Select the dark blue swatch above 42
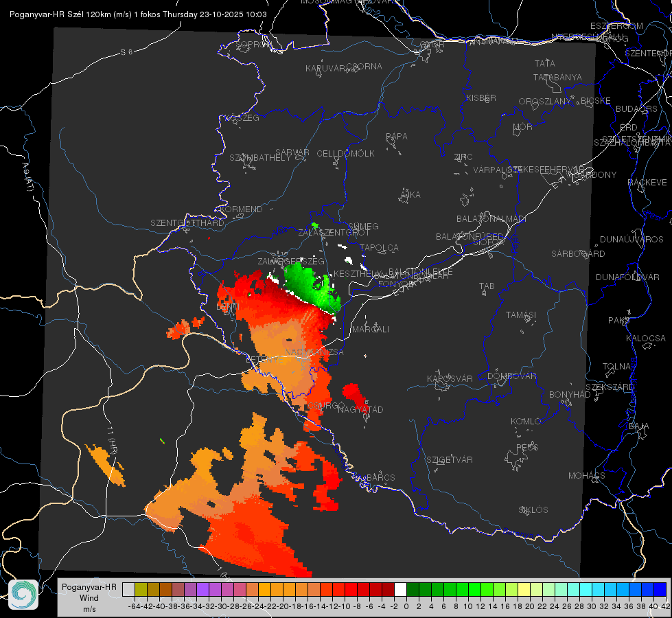 pyautogui.click(x=660, y=589)
